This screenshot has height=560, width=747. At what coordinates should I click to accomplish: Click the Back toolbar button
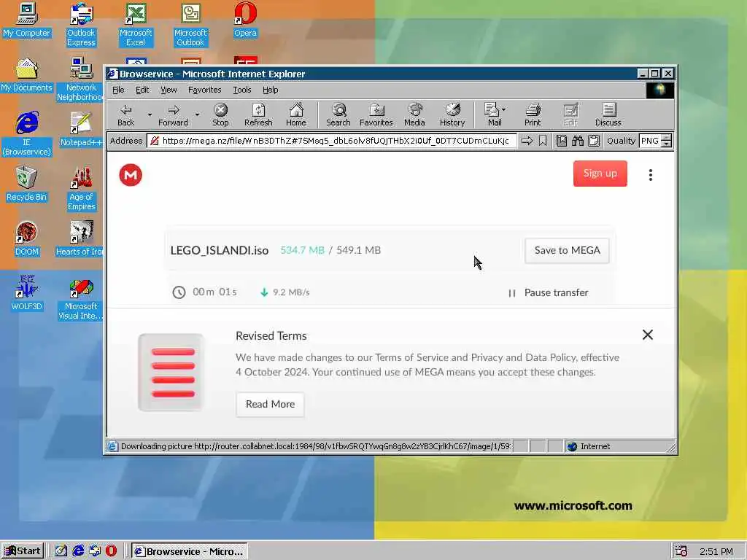coord(125,114)
